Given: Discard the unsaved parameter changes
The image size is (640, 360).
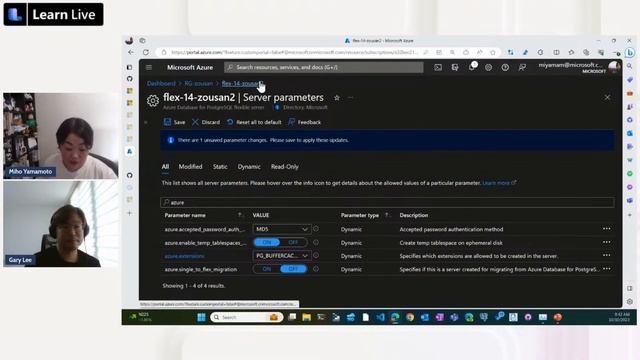Looking at the screenshot, I should [206, 122].
